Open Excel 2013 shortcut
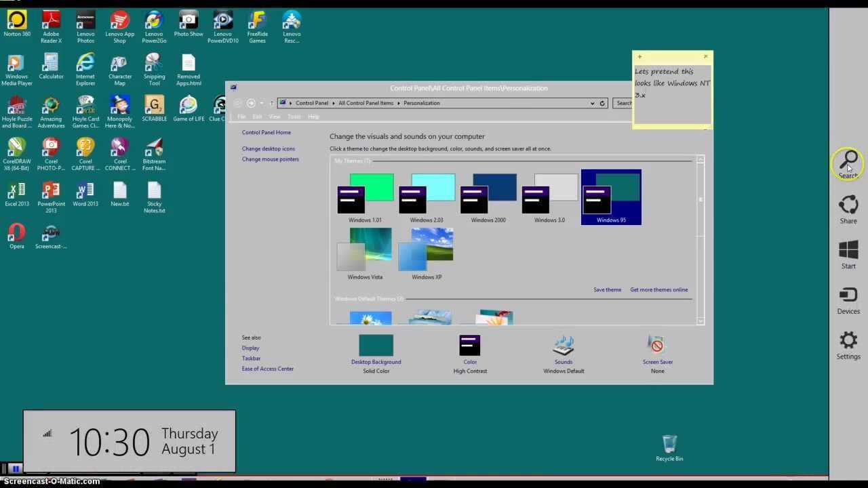This screenshot has height=488, width=868. point(17,194)
